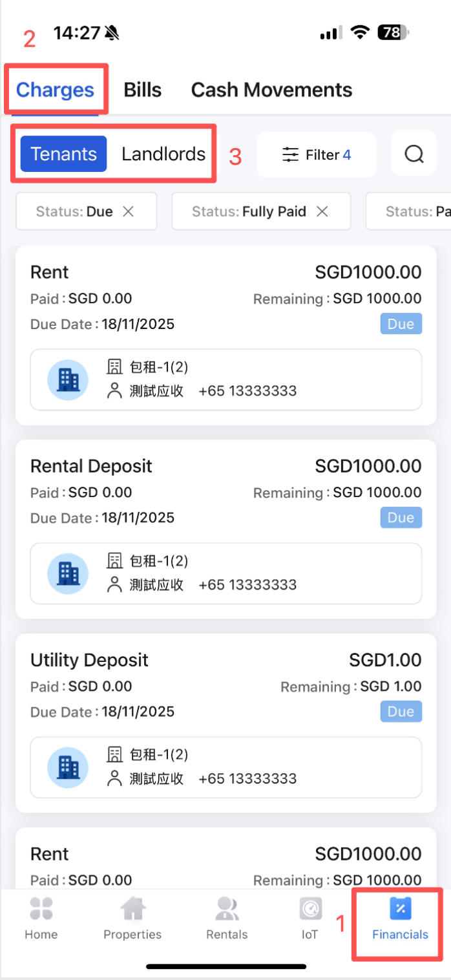This screenshot has height=980, width=451.
Task: Remove the Status: Due filter chip
Action: tap(129, 211)
